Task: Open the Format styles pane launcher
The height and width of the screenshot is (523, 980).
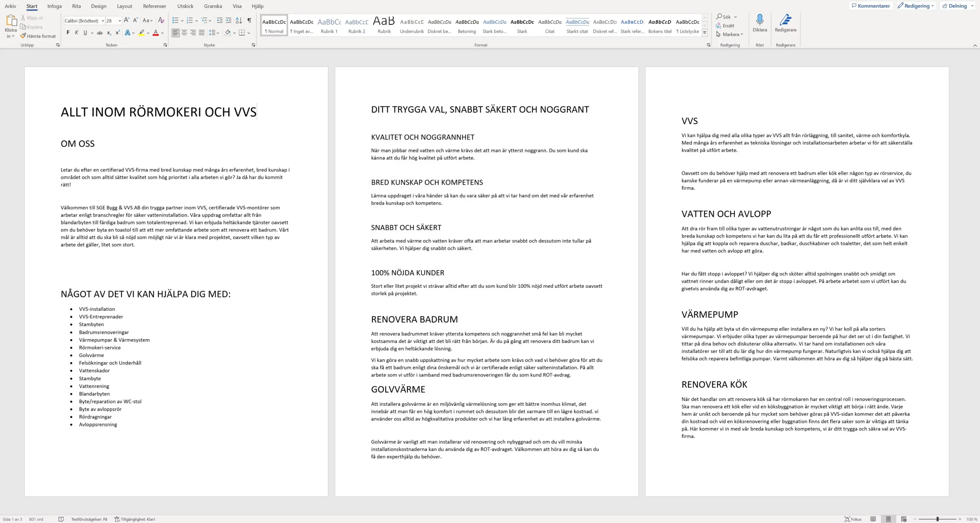Action: tap(709, 45)
